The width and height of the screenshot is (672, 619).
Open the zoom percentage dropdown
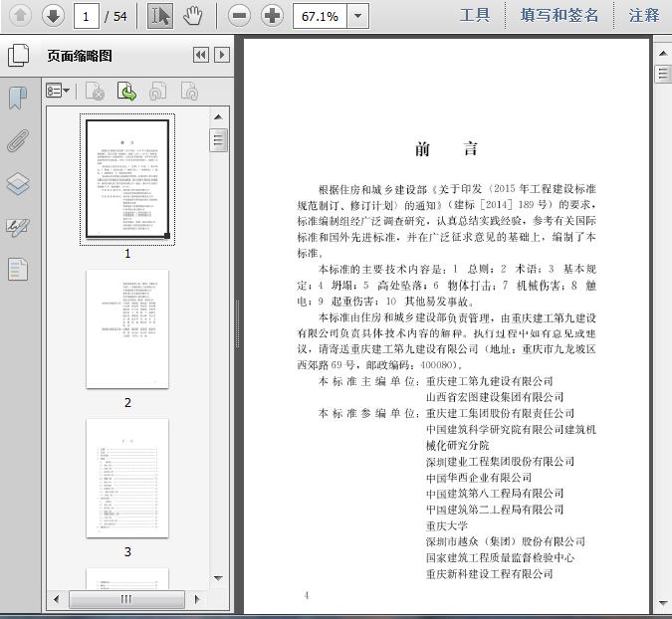click(x=357, y=16)
